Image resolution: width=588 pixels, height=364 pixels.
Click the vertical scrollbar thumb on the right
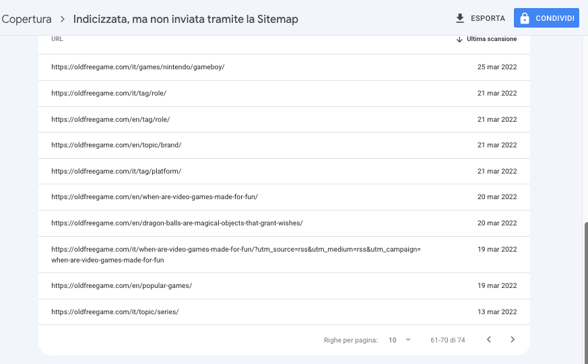pos(586,292)
